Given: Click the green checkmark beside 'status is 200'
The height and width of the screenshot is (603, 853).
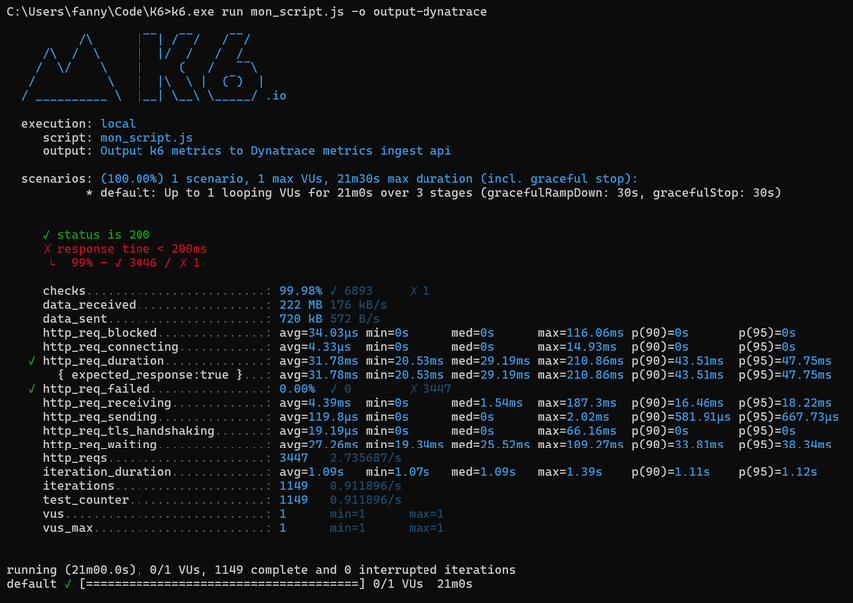Looking at the screenshot, I should point(47,235).
